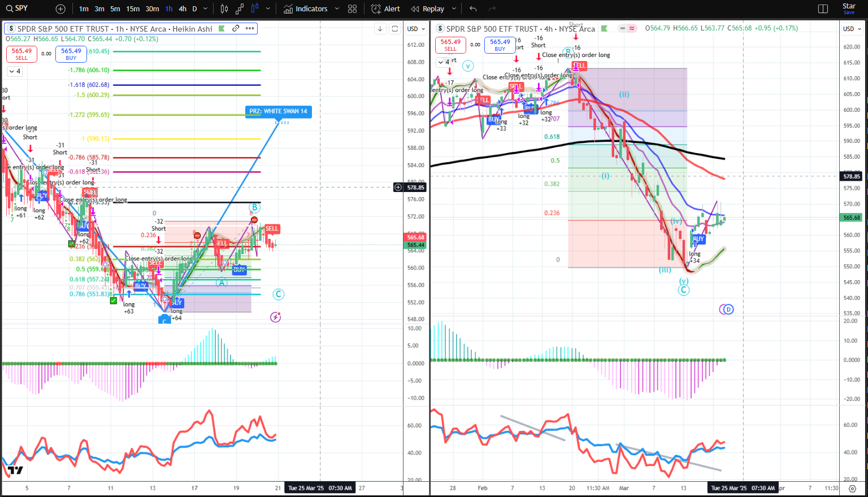This screenshot has width=868, height=497.
Task: Choose the Heikin Ashi chart type icon
Action: pos(255,9)
